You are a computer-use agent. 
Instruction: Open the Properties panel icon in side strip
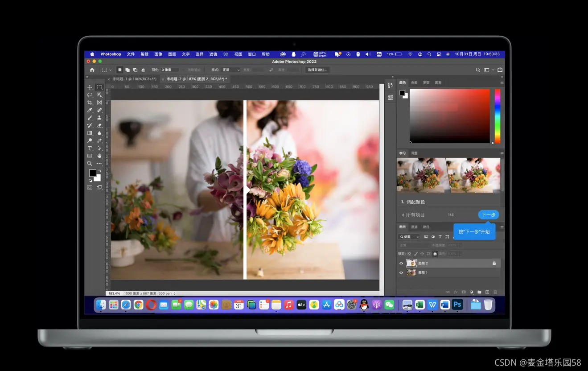point(390,97)
